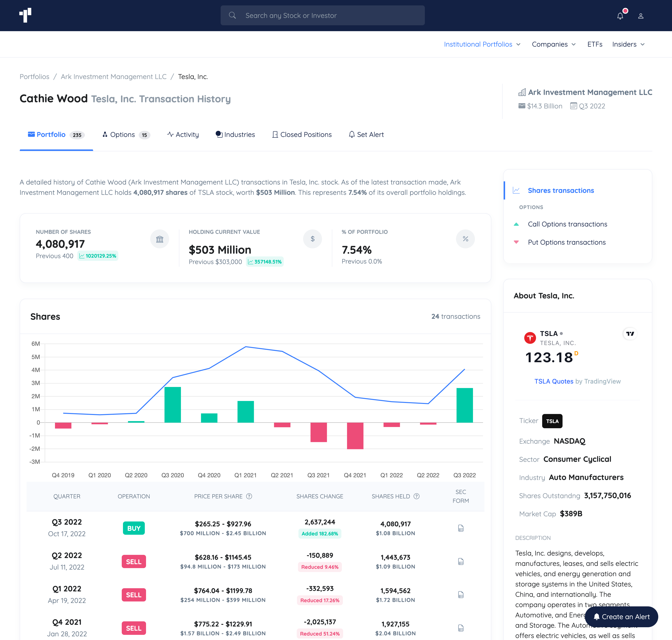The image size is (672, 640).
Task: Select Shares transactions in sidebar
Action: point(561,191)
